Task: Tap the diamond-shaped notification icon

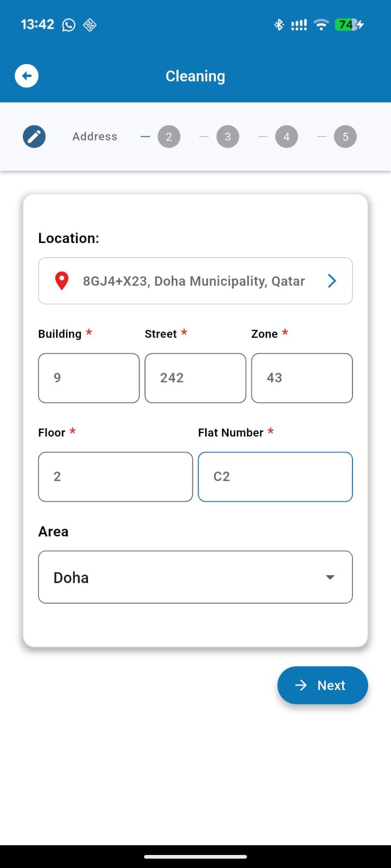Action: click(90, 25)
